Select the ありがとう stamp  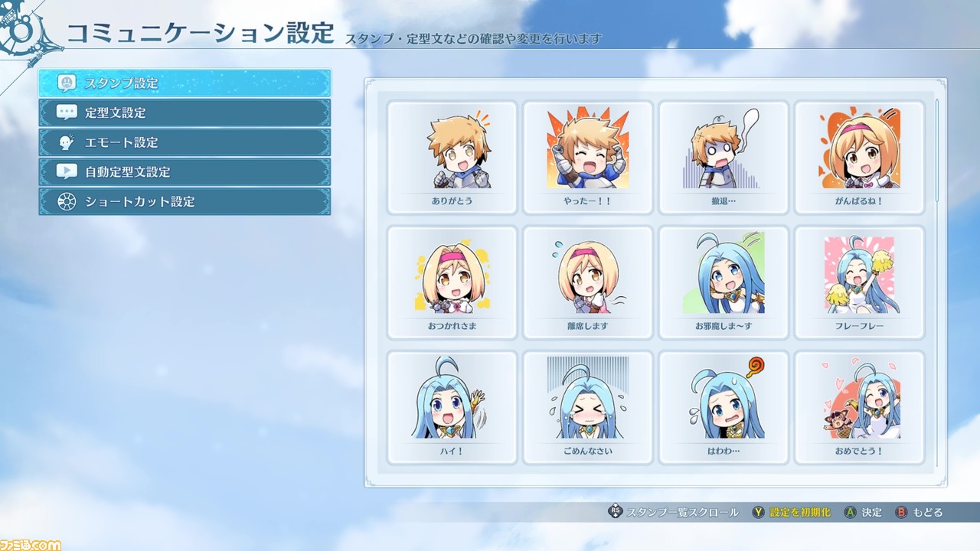[452, 158]
